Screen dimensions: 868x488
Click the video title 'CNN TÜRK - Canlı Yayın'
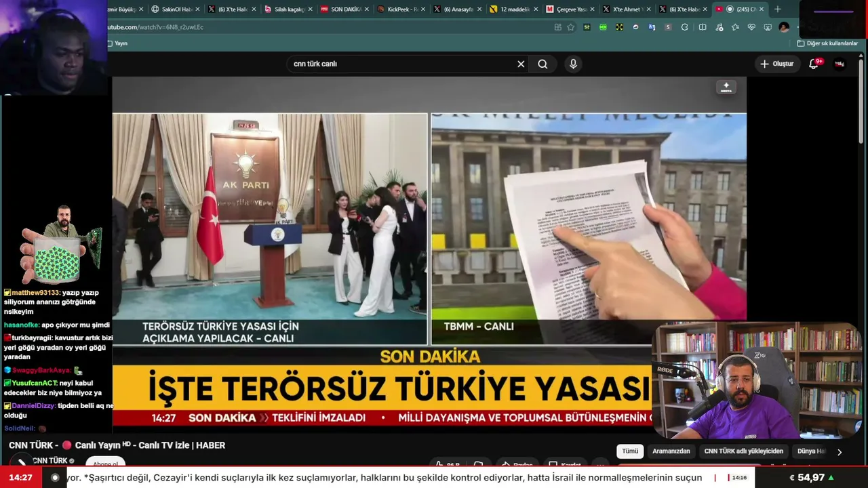(117, 445)
